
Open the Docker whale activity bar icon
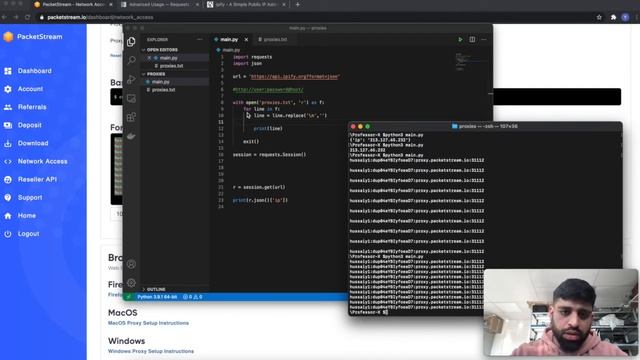[131, 136]
